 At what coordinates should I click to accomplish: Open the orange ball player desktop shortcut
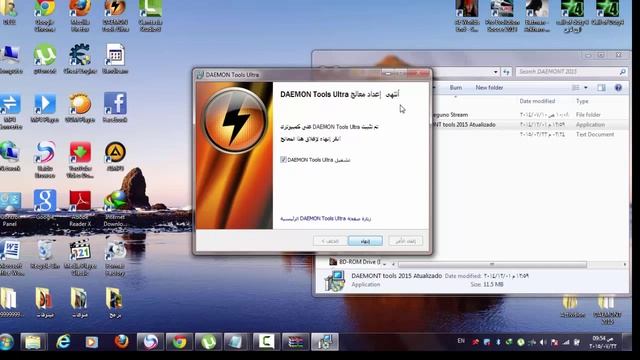[80, 107]
